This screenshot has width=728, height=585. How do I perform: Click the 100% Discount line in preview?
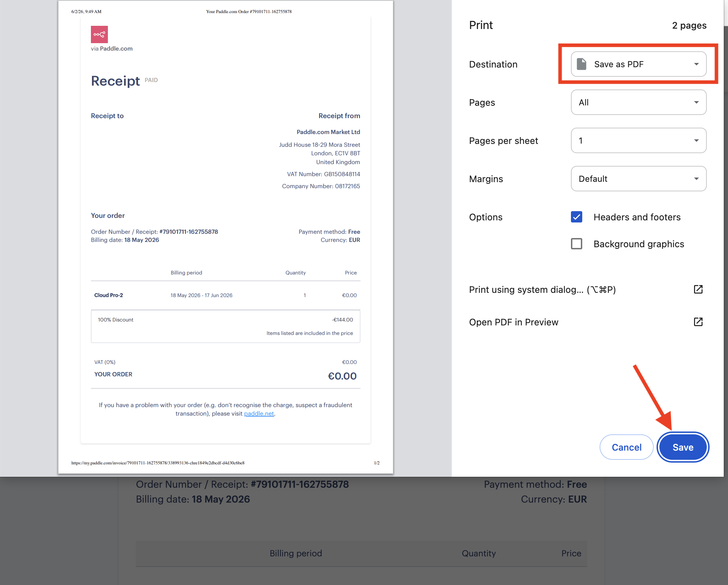pyautogui.click(x=116, y=320)
